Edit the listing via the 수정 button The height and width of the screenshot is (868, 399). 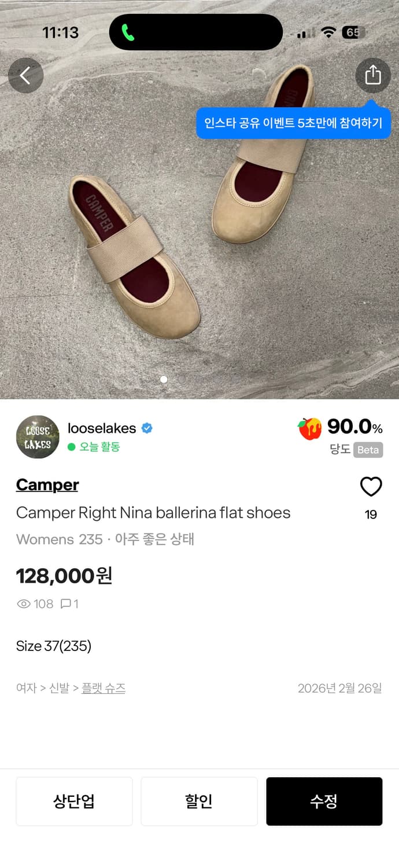pyautogui.click(x=324, y=801)
